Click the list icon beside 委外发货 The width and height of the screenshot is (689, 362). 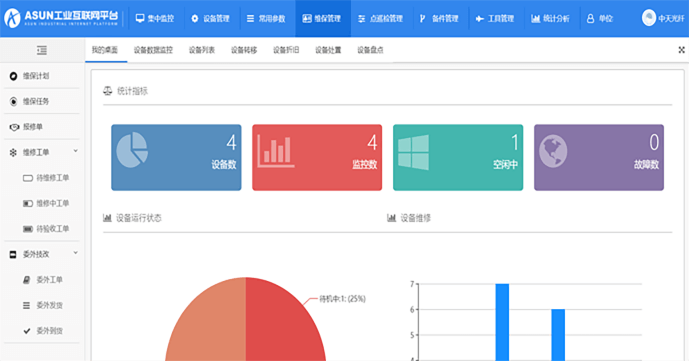click(x=27, y=305)
